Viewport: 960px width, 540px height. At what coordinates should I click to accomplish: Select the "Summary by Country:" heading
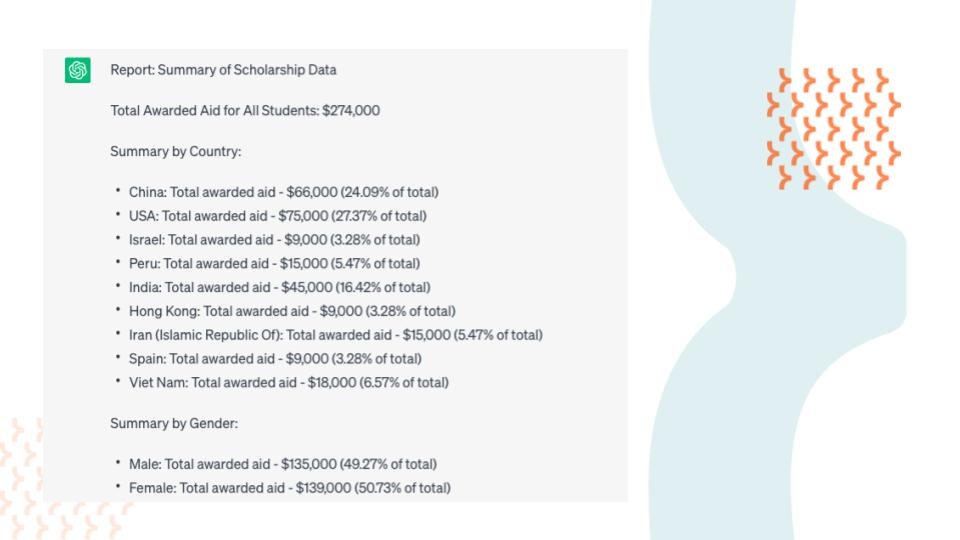click(176, 152)
